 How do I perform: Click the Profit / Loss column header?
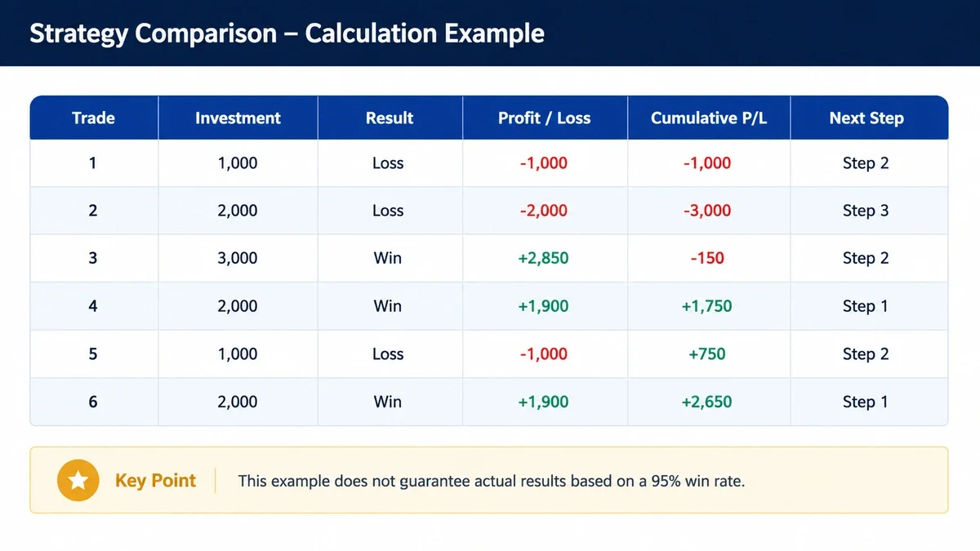coord(544,118)
